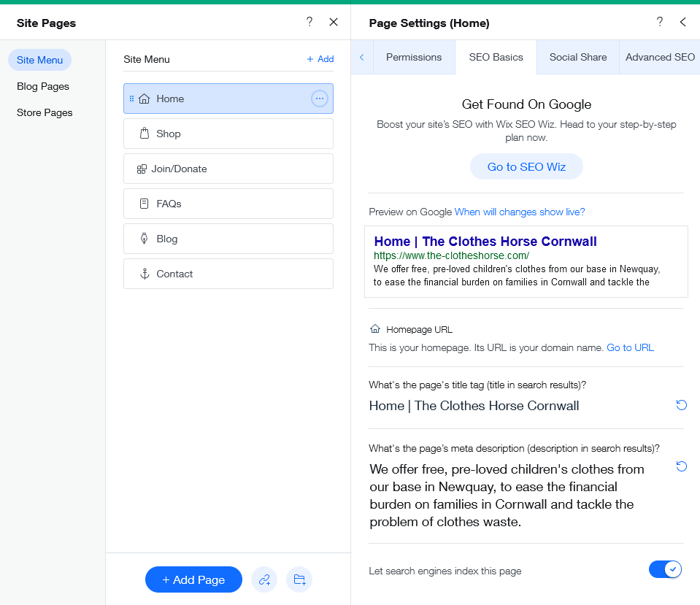700x605 pixels.
Task: Click Go to SEO Wiz button
Action: (526, 166)
